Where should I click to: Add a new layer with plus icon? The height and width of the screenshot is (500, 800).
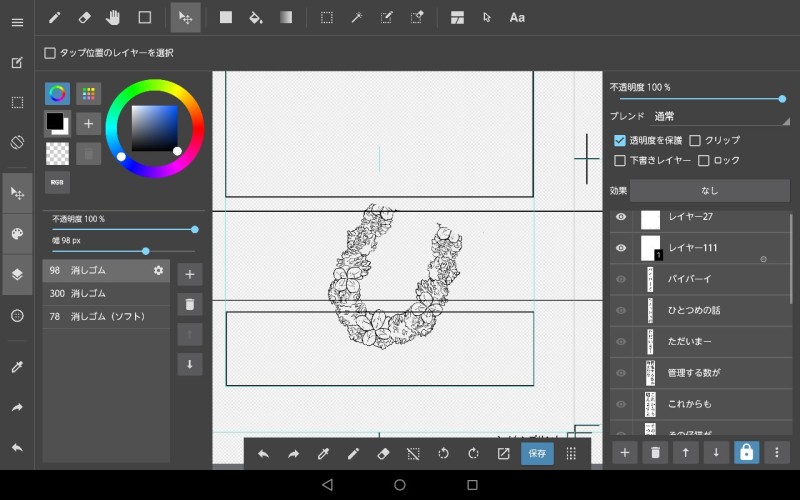(625, 453)
